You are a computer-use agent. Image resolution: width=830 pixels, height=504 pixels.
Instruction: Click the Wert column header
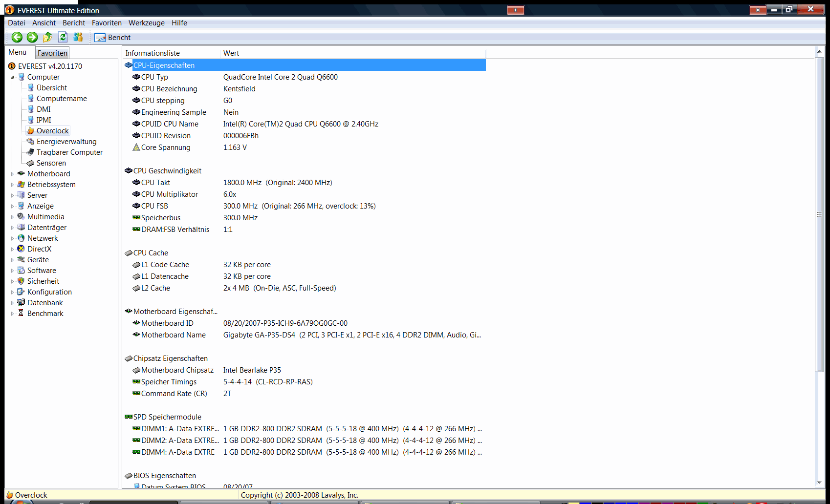[x=353, y=53]
